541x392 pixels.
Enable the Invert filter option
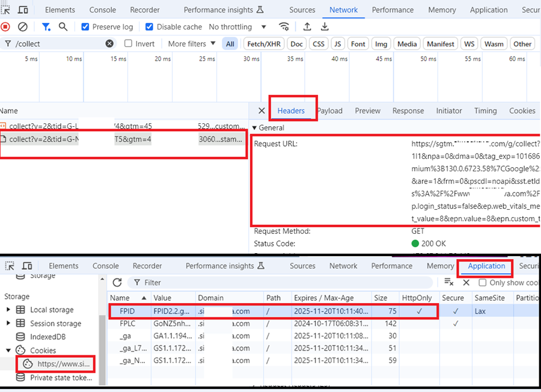tap(129, 43)
